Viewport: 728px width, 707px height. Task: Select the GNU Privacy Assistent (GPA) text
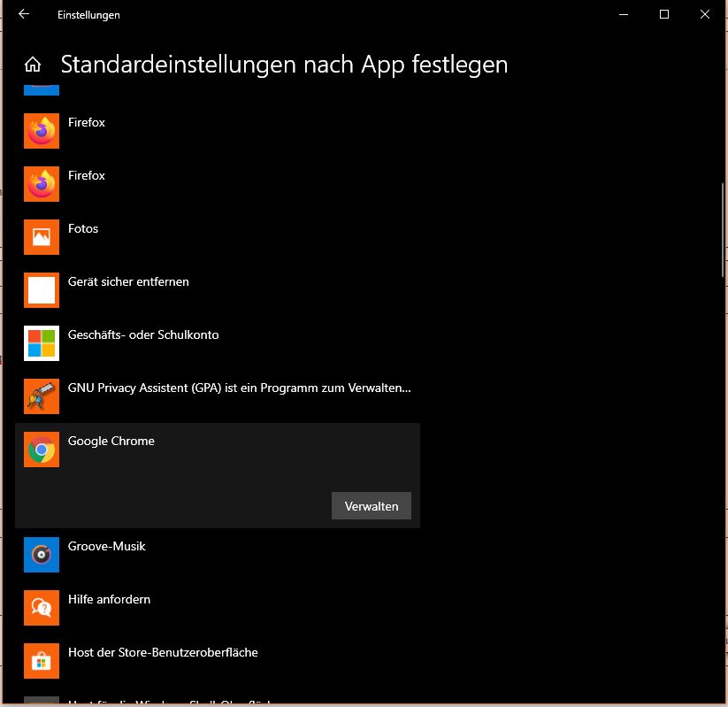[x=240, y=388]
